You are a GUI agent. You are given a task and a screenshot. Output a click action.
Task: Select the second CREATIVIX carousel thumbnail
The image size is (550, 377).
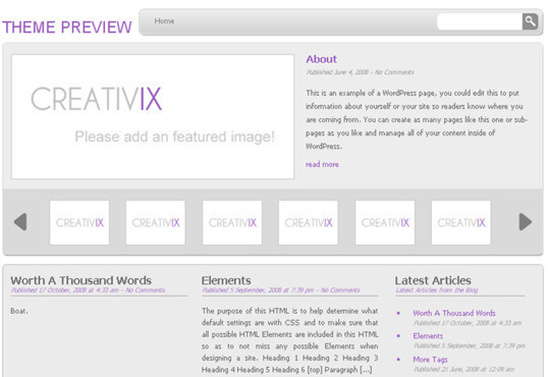(155, 222)
